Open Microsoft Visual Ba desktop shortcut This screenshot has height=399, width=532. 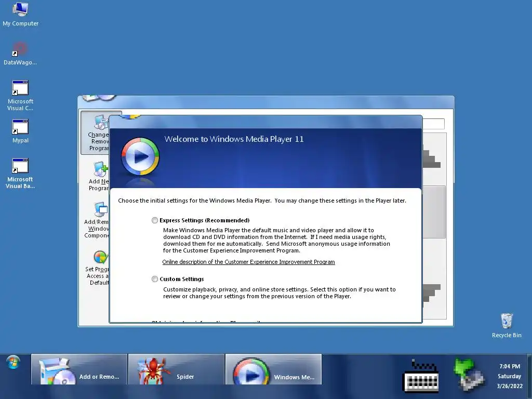click(20, 174)
